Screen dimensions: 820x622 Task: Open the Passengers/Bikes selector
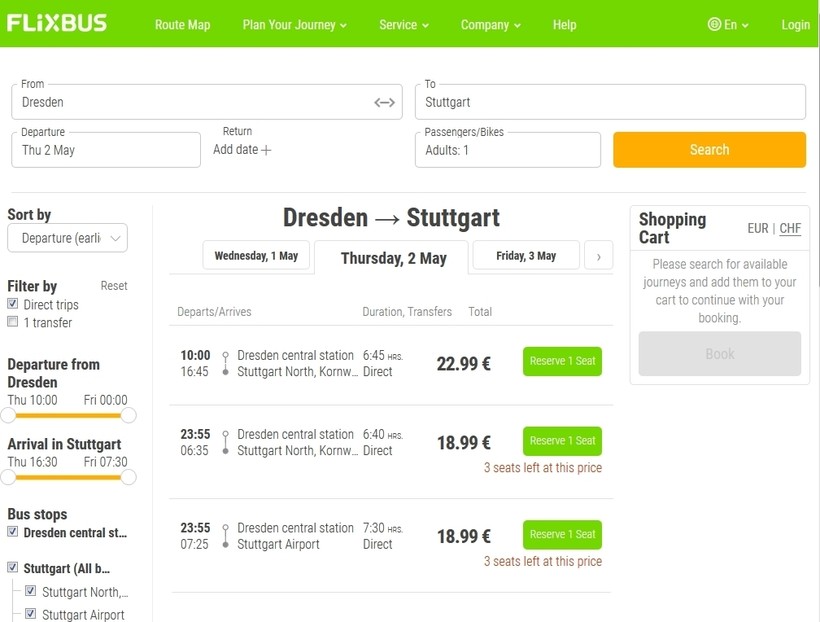pyautogui.click(x=507, y=150)
